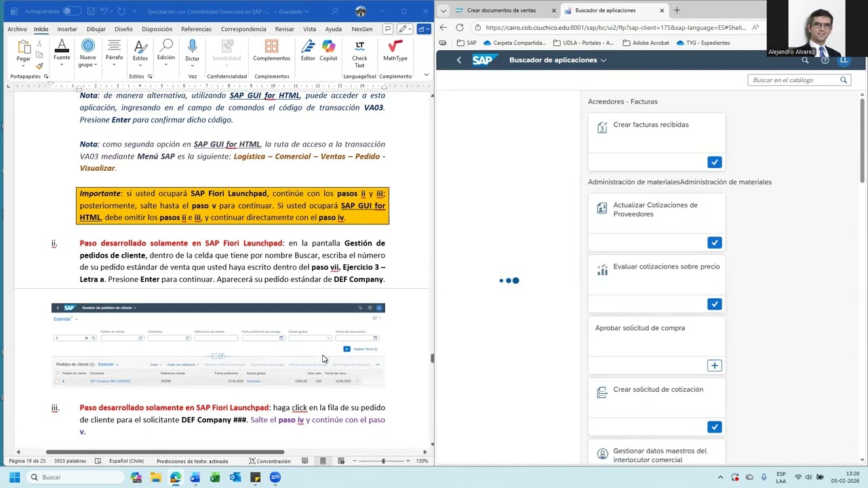Open the browser tab list chevron
This screenshot has width=868, height=488.
[443, 10]
